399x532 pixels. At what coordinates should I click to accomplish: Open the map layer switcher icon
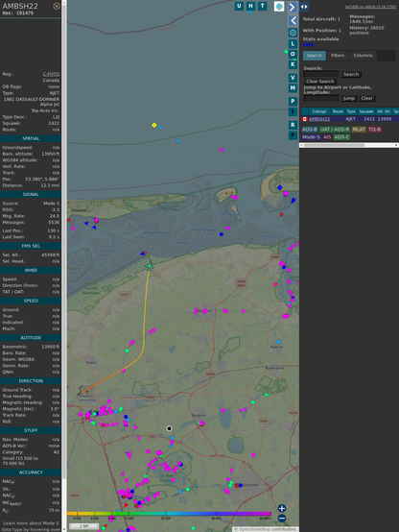tap(279, 7)
